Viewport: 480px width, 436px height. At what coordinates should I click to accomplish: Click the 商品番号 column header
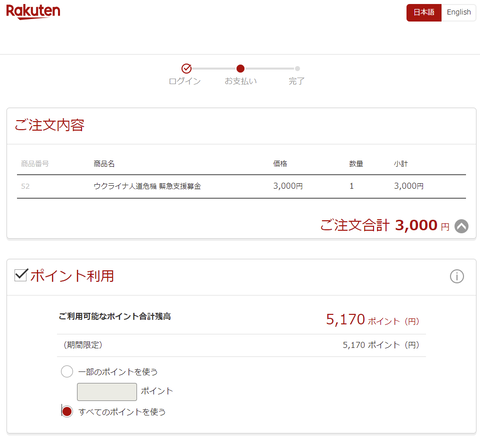coord(35,164)
